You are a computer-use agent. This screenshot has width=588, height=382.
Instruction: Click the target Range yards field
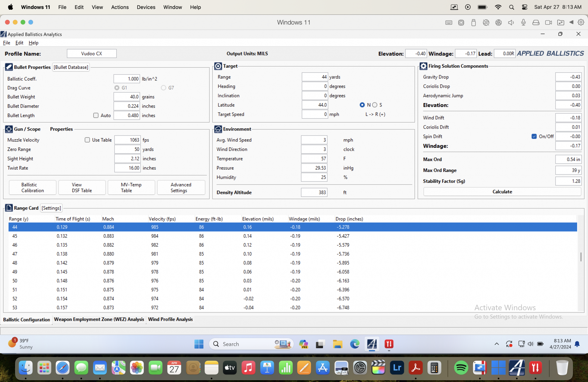[315, 77]
